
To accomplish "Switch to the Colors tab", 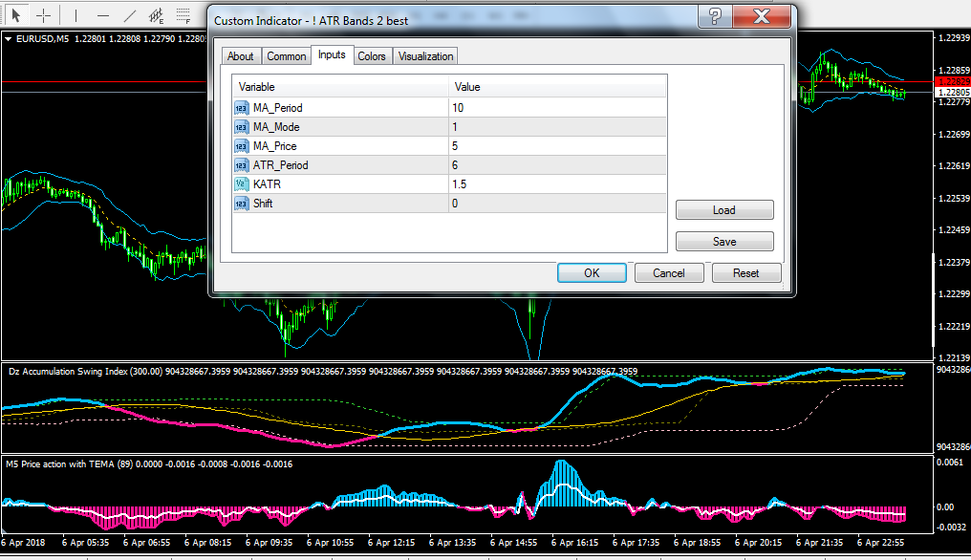I will [x=372, y=56].
